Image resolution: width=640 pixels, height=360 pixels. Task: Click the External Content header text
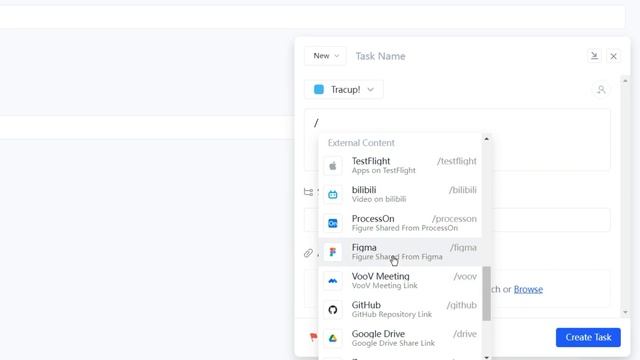click(x=361, y=143)
